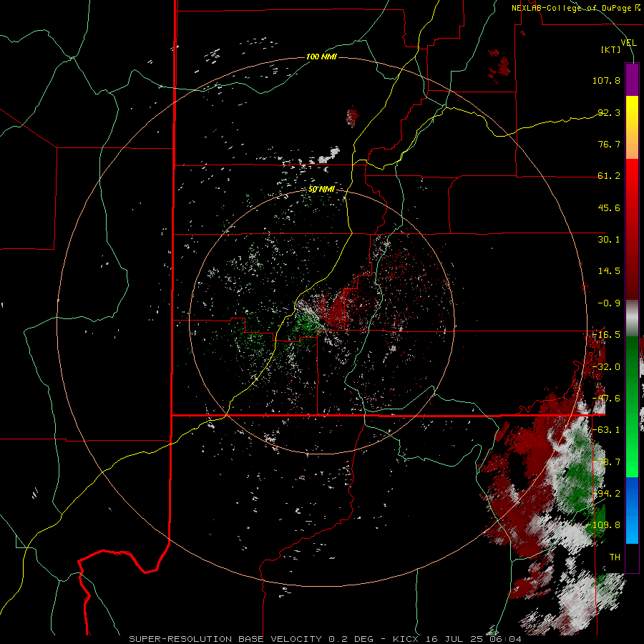Screen dimensions: 644x644
Task: Pick the purple segment of the color bar
Action: (x=632, y=79)
